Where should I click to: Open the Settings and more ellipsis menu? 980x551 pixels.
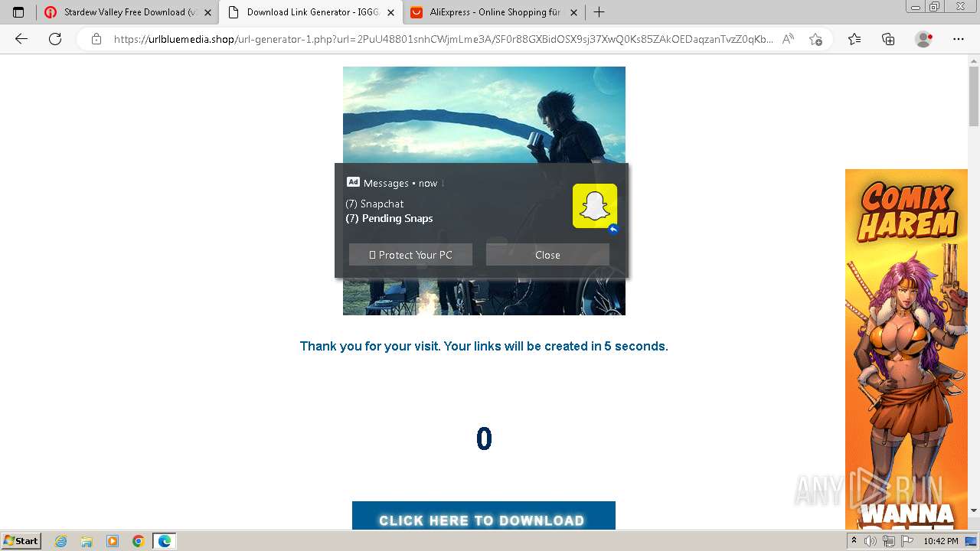(x=959, y=39)
